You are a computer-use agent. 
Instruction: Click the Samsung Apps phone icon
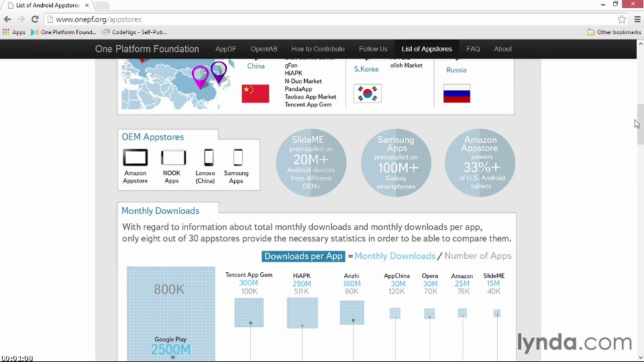point(237,158)
